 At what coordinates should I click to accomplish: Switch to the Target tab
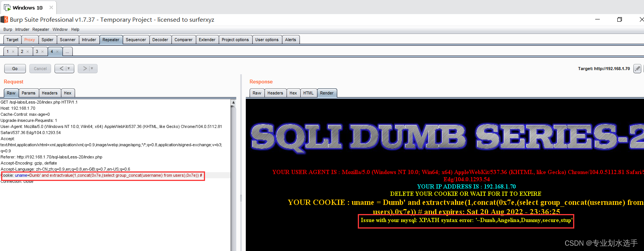coord(12,40)
